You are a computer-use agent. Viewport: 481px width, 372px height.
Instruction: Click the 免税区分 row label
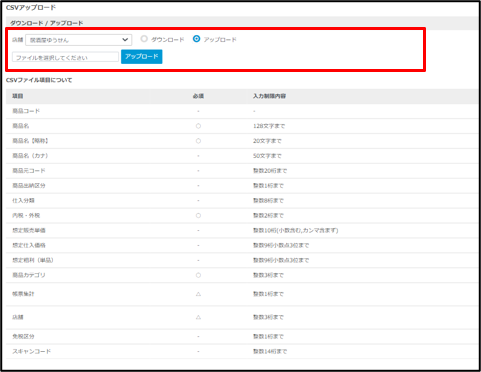23,336
